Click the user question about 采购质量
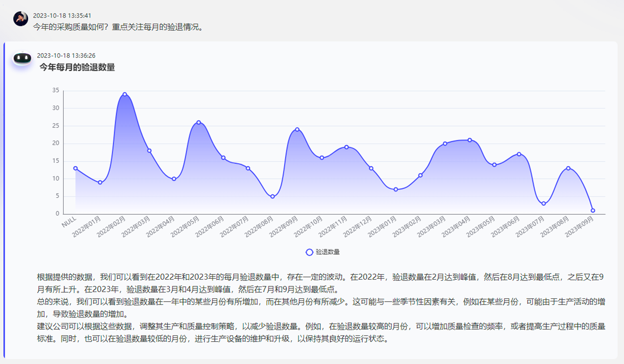Screen dimensions: 624x364 click(118, 27)
